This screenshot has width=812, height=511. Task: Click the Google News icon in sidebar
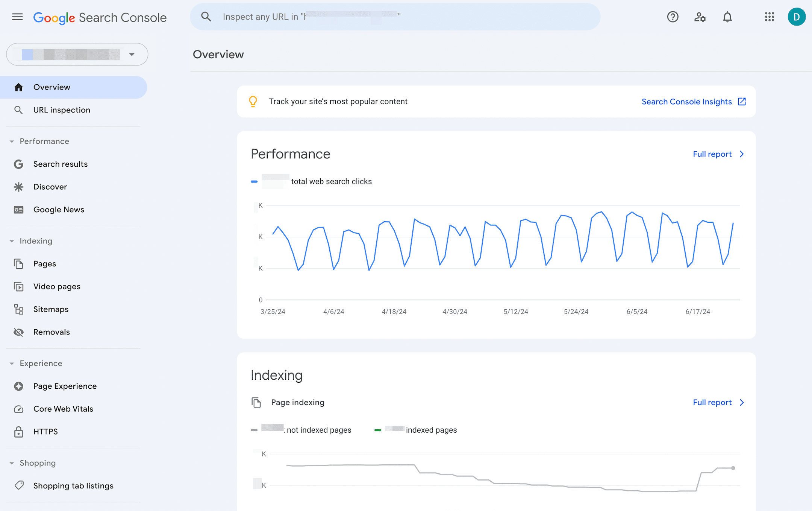pyautogui.click(x=18, y=209)
